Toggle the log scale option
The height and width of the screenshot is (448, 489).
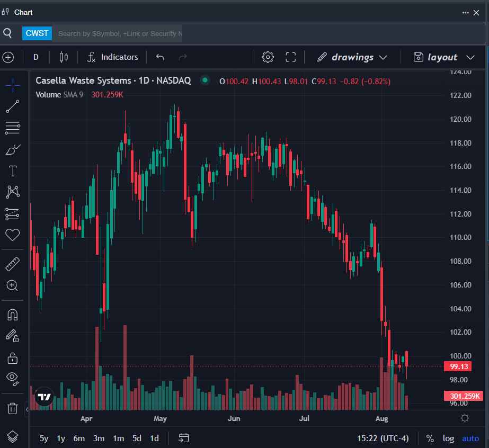point(448,438)
